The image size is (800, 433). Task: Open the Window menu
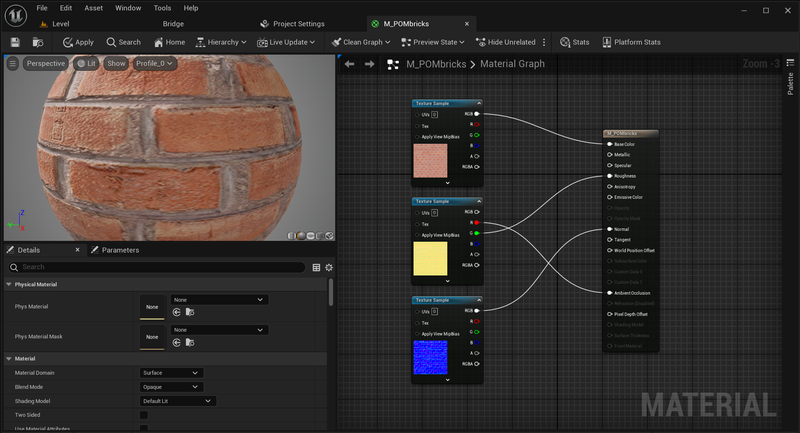[x=128, y=8]
